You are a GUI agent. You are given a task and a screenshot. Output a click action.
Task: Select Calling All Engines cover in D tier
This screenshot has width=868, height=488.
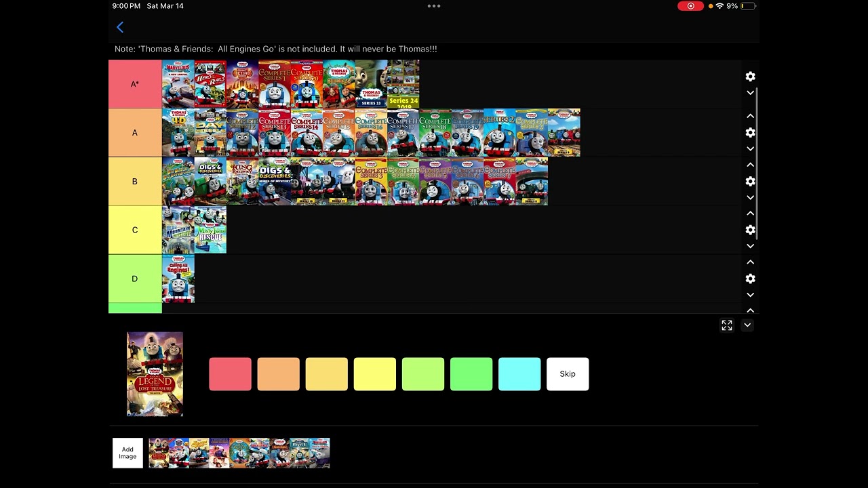[x=178, y=279]
